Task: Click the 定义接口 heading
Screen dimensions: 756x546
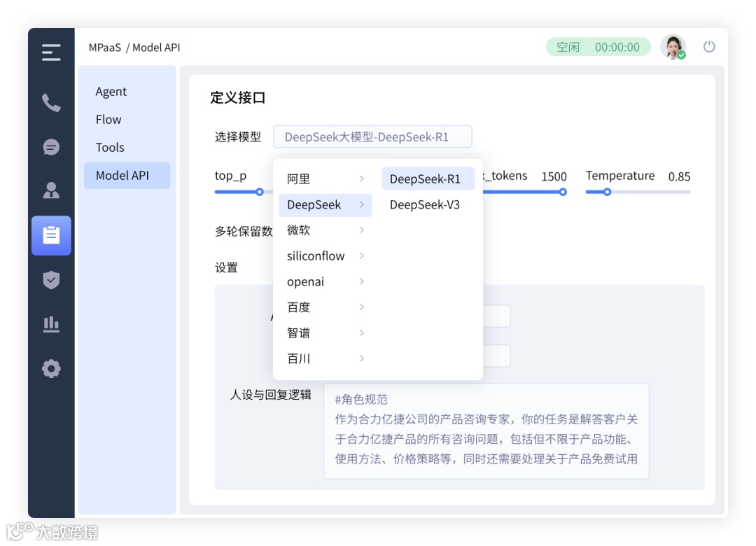Action: click(238, 98)
